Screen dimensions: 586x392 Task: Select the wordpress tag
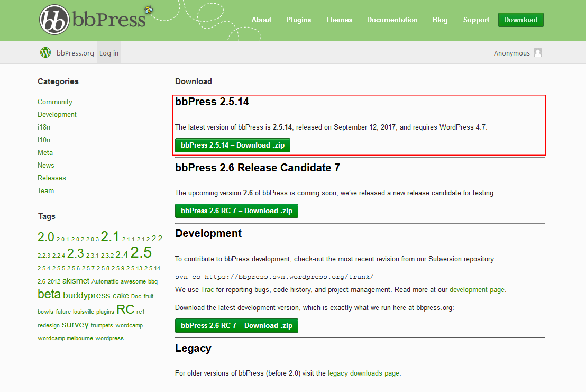pos(109,338)
